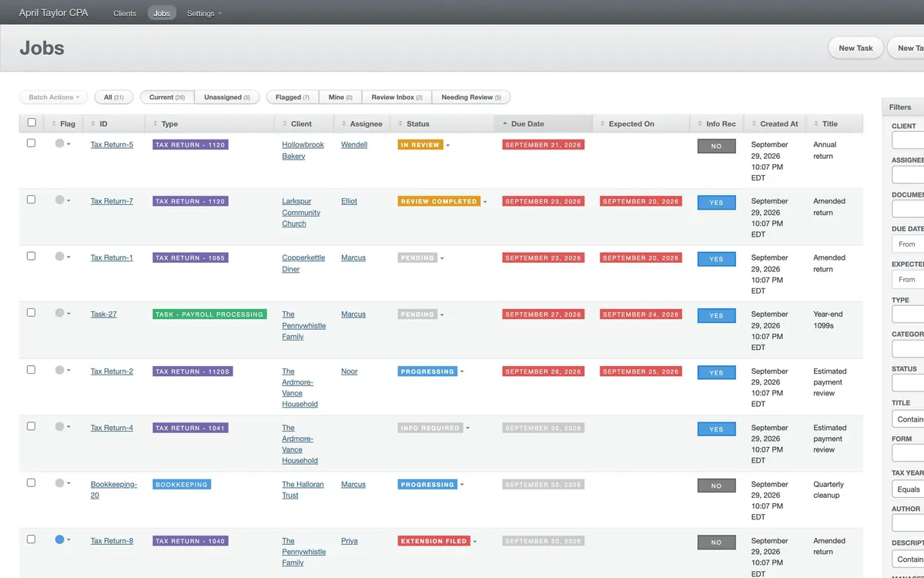The width and height of the screenshot is (924, 578).
Task: Click the Info Rec NO badge for Tax Return-5
Action: click(x=717, y=146)
